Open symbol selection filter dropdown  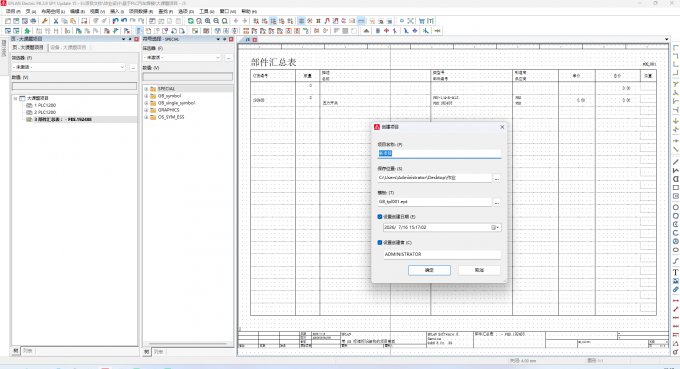218,58
